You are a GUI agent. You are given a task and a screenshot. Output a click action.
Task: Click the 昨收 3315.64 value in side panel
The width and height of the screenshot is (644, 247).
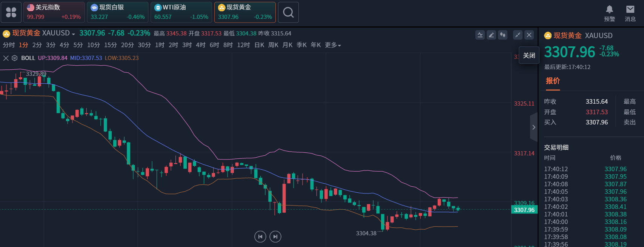[596, 101]
